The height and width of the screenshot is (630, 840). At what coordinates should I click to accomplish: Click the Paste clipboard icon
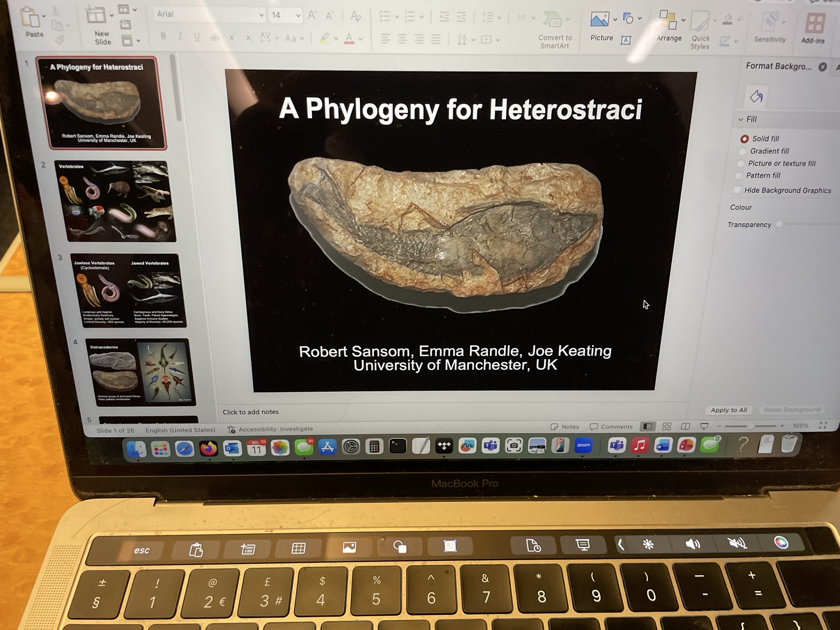pos(30,18)
